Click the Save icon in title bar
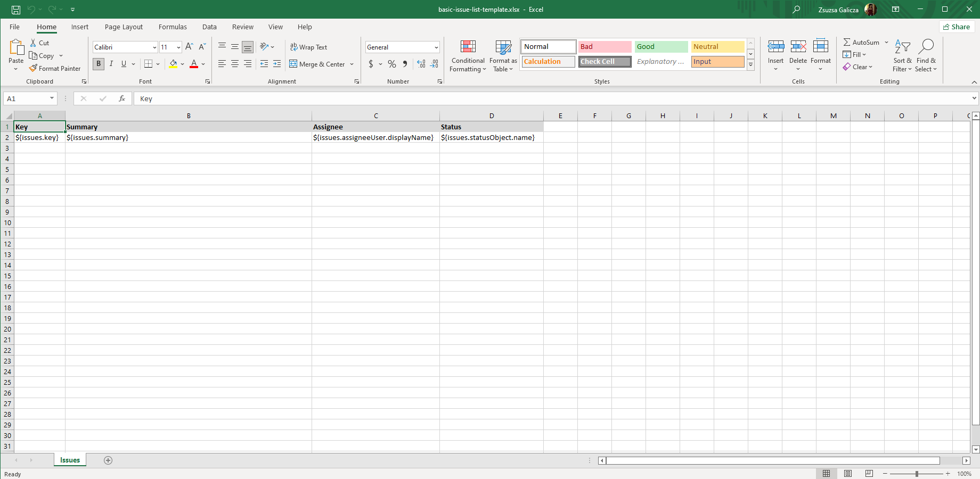980x479 pixels. pyautogui.click(x=16, y=10)
